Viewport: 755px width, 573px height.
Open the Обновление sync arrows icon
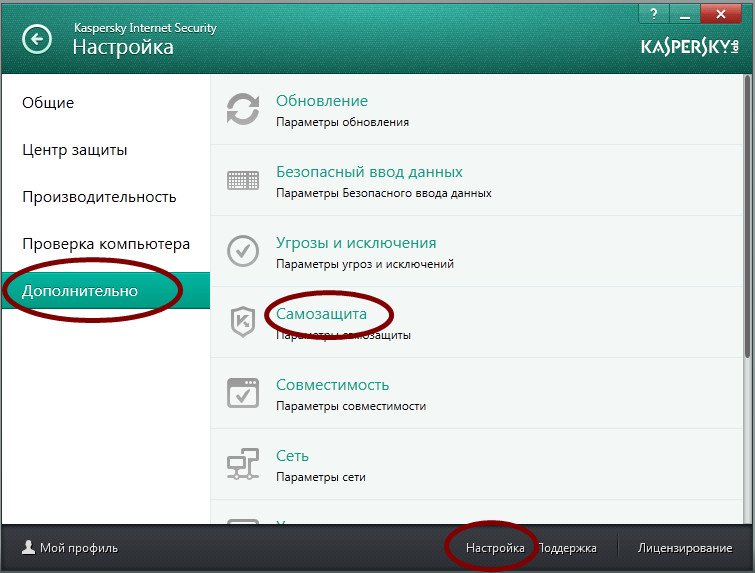point(243,109)
